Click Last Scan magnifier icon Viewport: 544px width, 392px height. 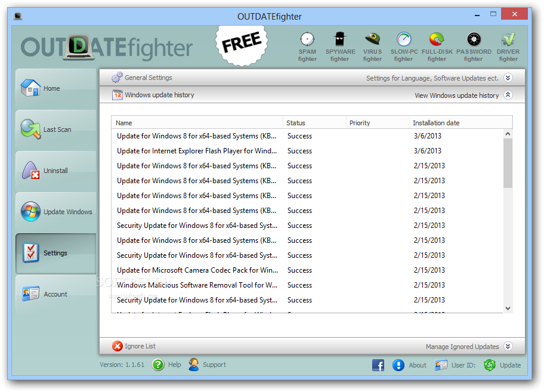coord(30,129)
